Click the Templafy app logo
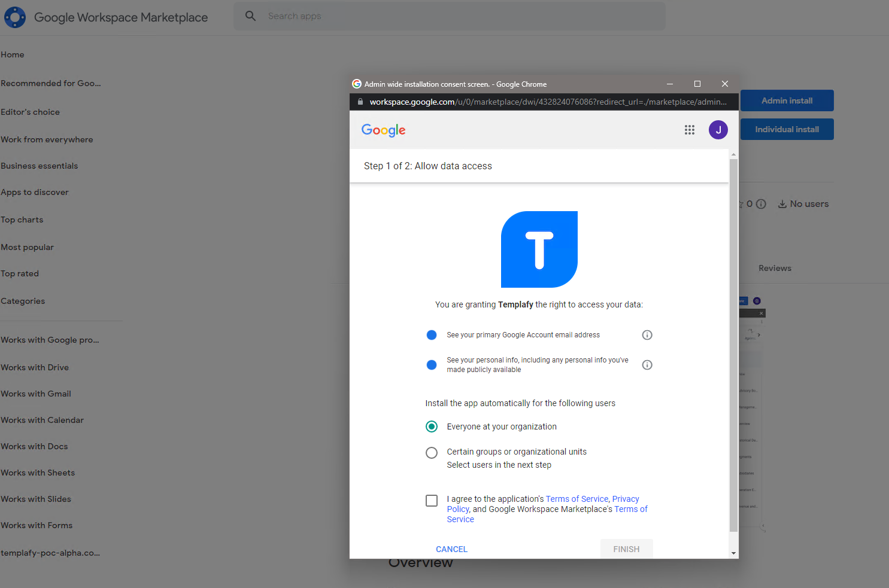The height and width of the screenshot is (588, 889). [x=539, y=249]
